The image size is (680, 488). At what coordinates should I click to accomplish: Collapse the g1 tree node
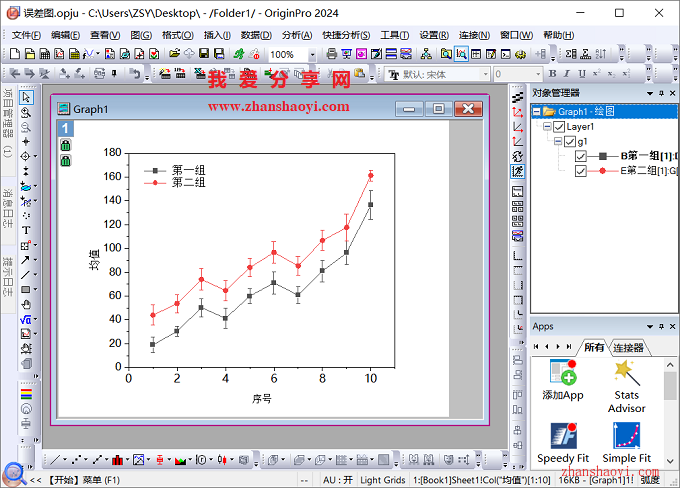[558, 141]
